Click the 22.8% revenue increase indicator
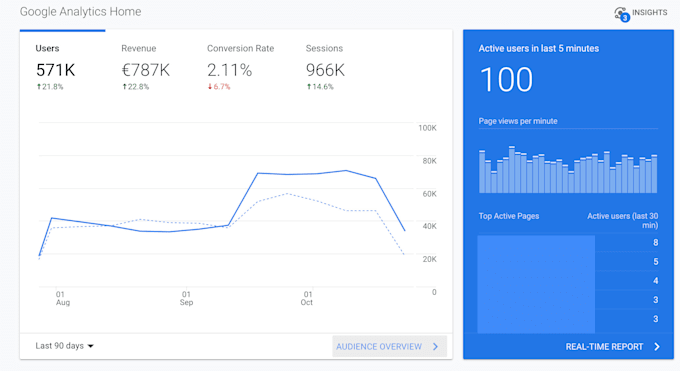Screen dimensions: 680x371 pos(135,87)
